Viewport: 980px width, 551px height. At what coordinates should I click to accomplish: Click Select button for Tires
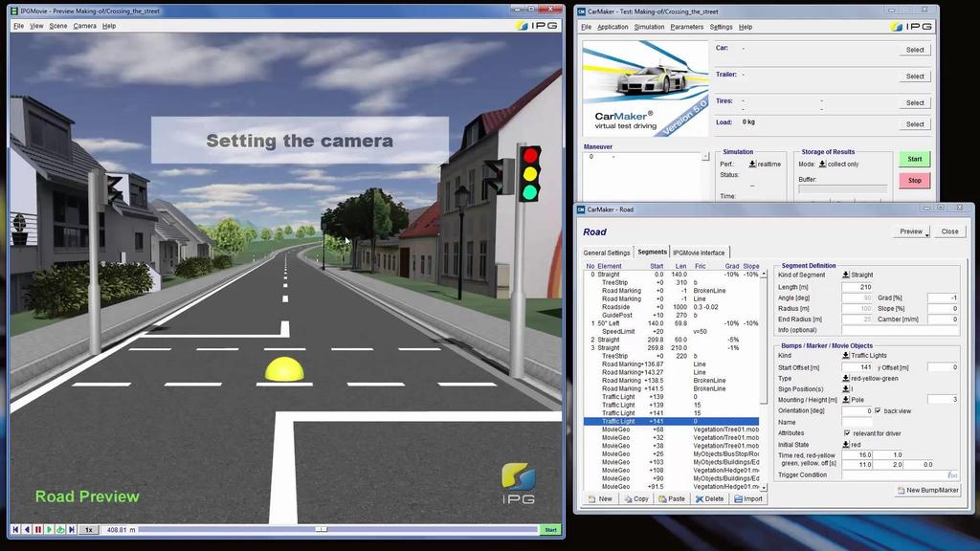tap(915, 103)
